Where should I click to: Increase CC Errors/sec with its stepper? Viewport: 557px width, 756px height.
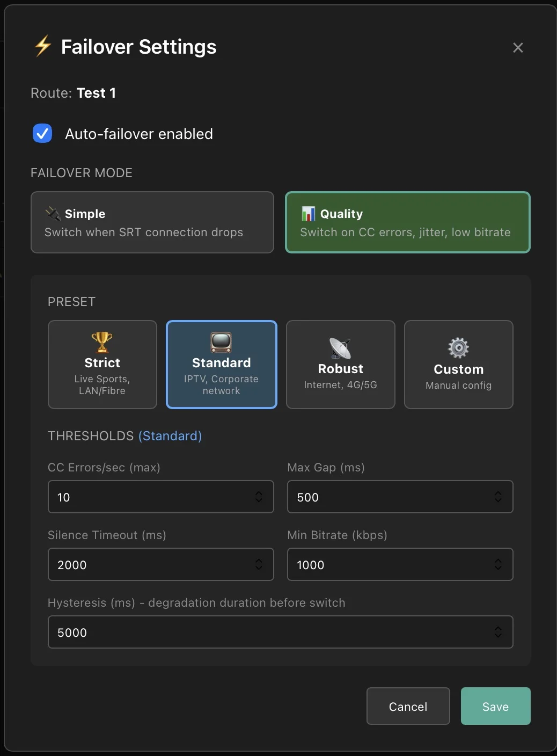click(x=258, y=493)
